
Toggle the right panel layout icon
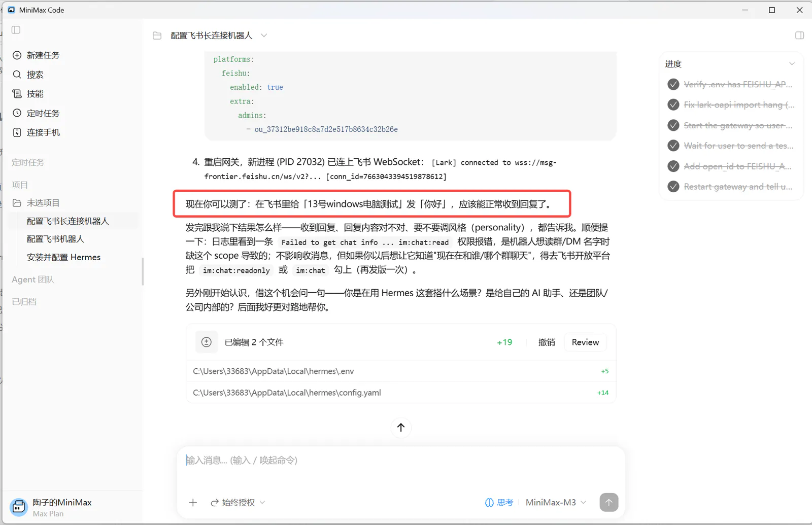pyautogui.click(x=799, y=36)
